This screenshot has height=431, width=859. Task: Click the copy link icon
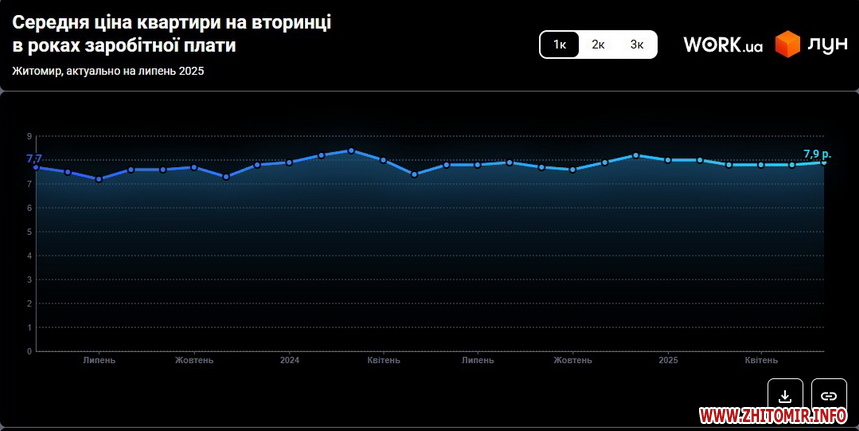(829, 395)
